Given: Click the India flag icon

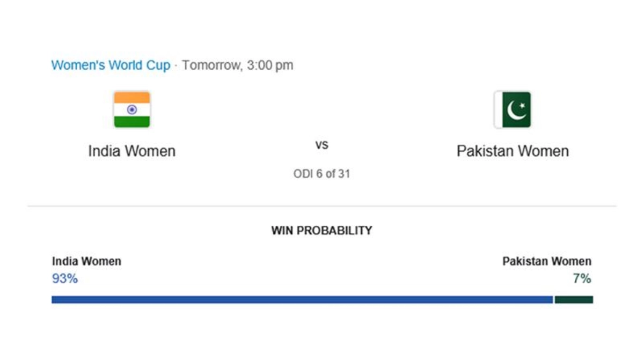Looking at the screenshot, I should pos(131,109).
